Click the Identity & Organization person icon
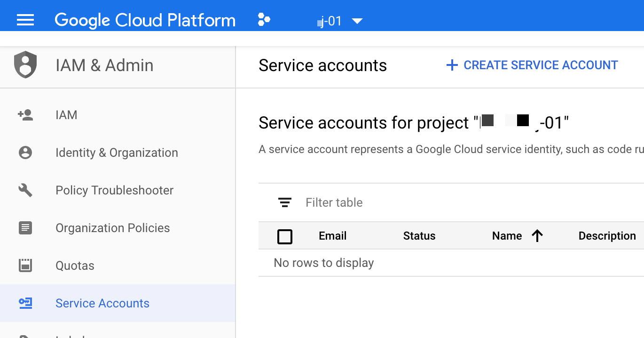 coord(26,152)
